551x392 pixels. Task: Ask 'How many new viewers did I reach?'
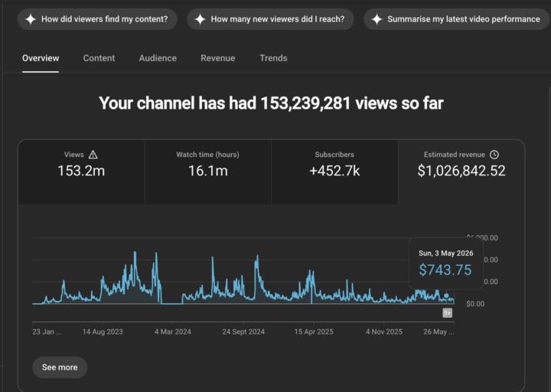tap(270, 19)
